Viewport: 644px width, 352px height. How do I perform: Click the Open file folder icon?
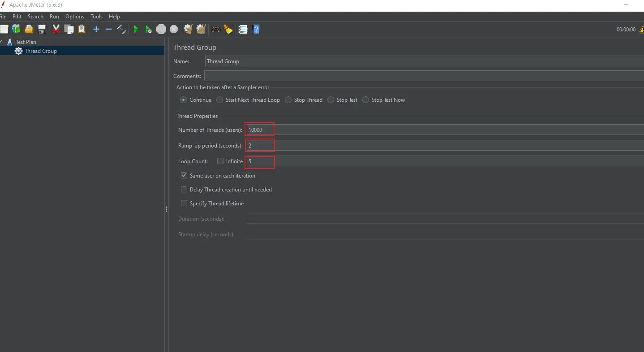coord(29,30)
